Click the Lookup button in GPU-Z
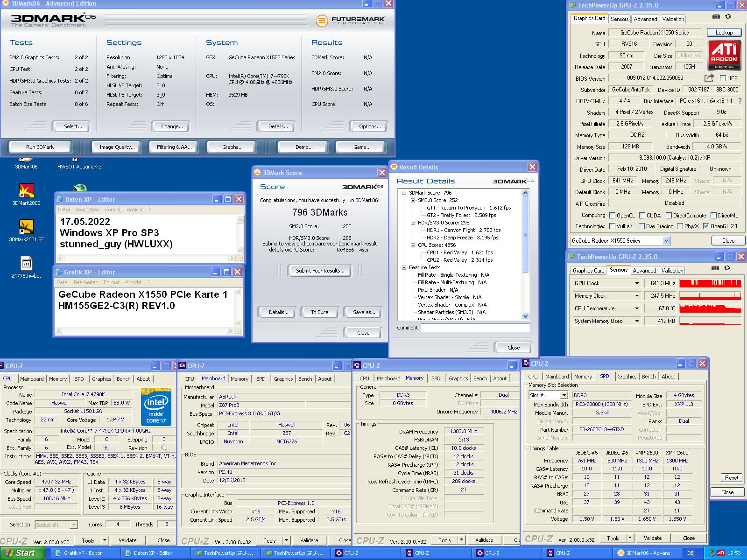Screen dimensions: 747x560 pyautogui.click(x=724, y=32)
